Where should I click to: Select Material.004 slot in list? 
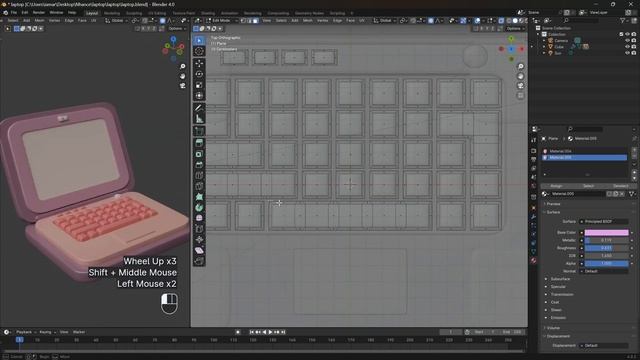click(584, 151)
